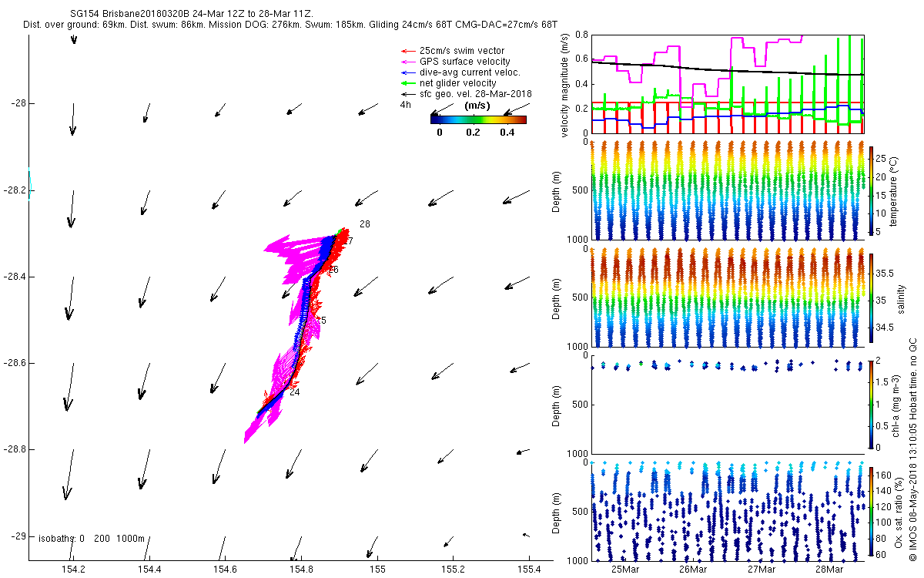This screenshot has height=578, width=924.
Task: Click the '15' tick on the temperature colorbar
Action: point(881,195)
